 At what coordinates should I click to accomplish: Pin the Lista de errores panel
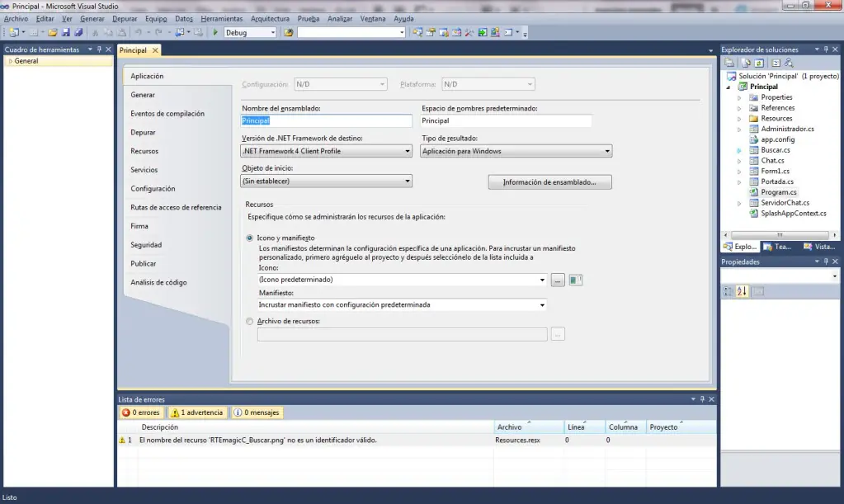click(x=702, y=399)
